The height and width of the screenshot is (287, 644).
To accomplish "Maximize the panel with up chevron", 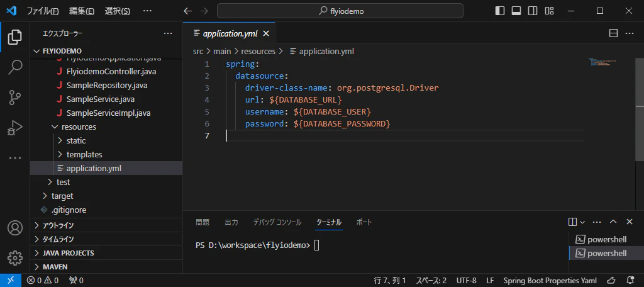I will click(613, 222).
